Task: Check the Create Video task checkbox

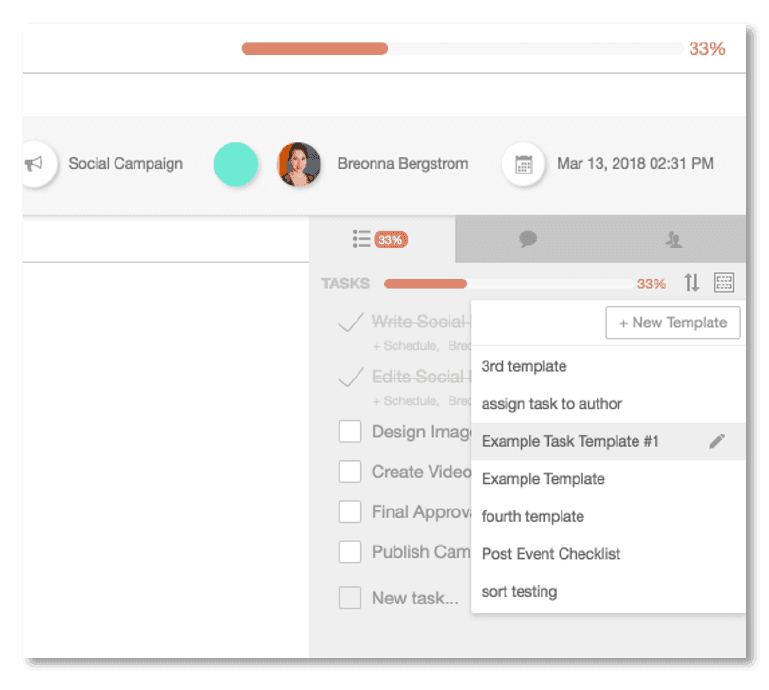Action: coord(349,472)
